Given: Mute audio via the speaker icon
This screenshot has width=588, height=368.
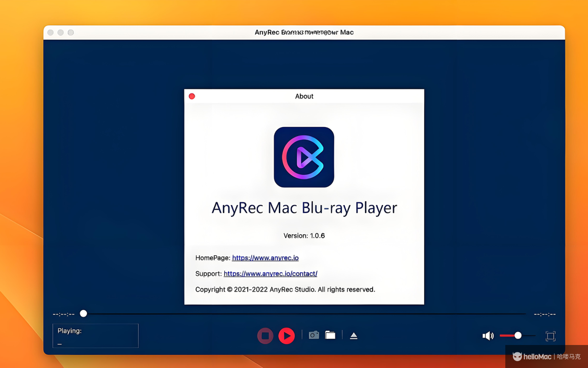Looking at the screenshot, I should point(488,336).
